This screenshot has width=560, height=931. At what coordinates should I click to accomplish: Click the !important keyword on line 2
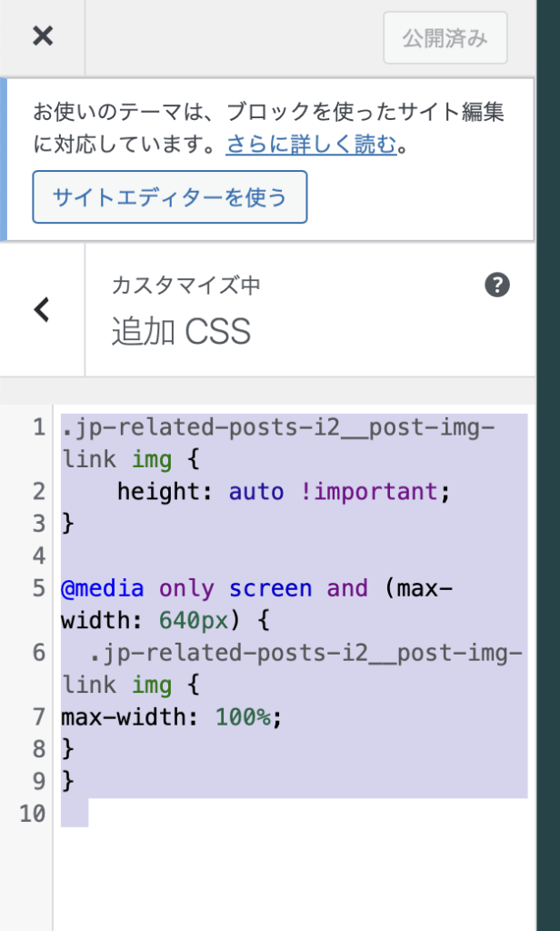pos(383,492)
